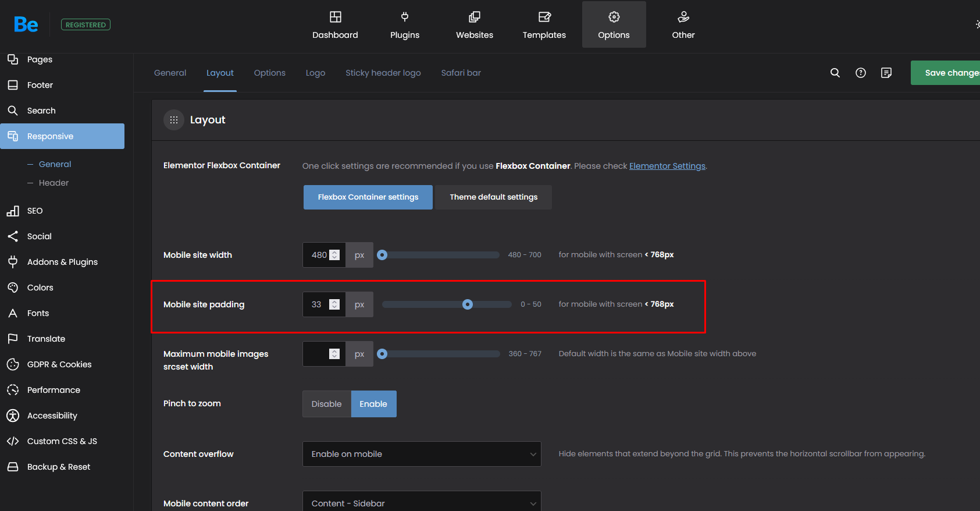Select Flexbox Container settings option
Image resolution: width=980 pixels, height=511 pixels.
tap(368, 197)
